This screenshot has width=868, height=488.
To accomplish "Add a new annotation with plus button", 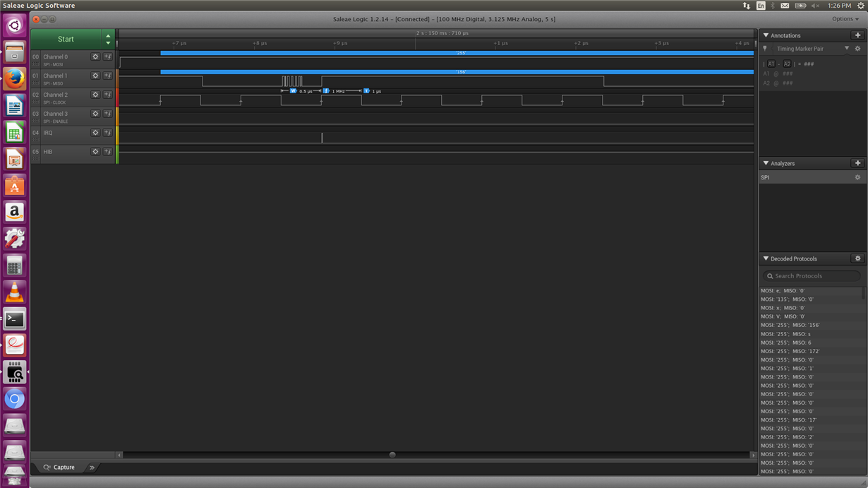I will click(857, 35).
